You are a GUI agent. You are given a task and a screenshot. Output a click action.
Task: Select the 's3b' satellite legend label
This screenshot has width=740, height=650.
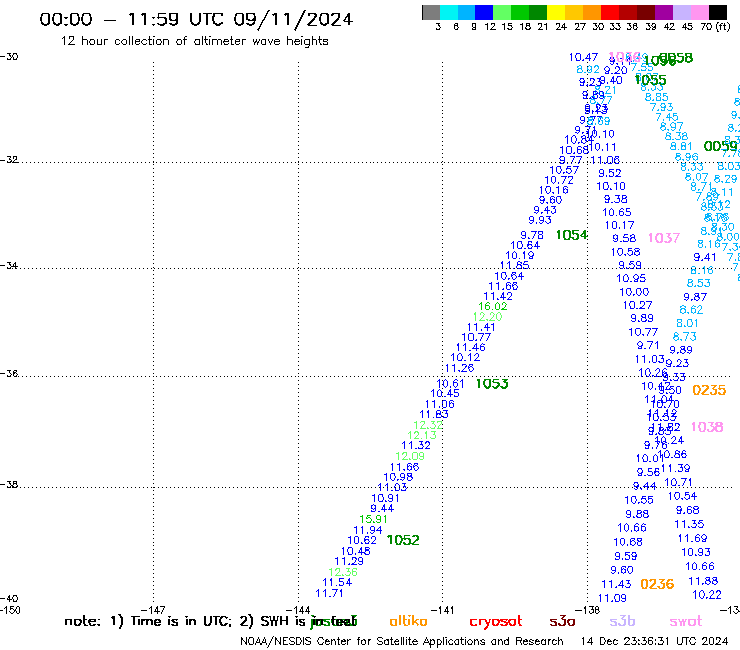622,621
